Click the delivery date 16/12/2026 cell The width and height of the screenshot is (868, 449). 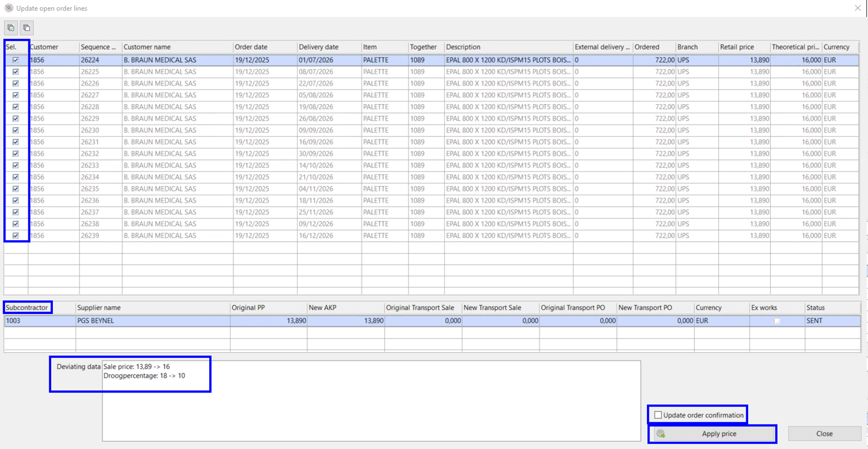point(329,235)
